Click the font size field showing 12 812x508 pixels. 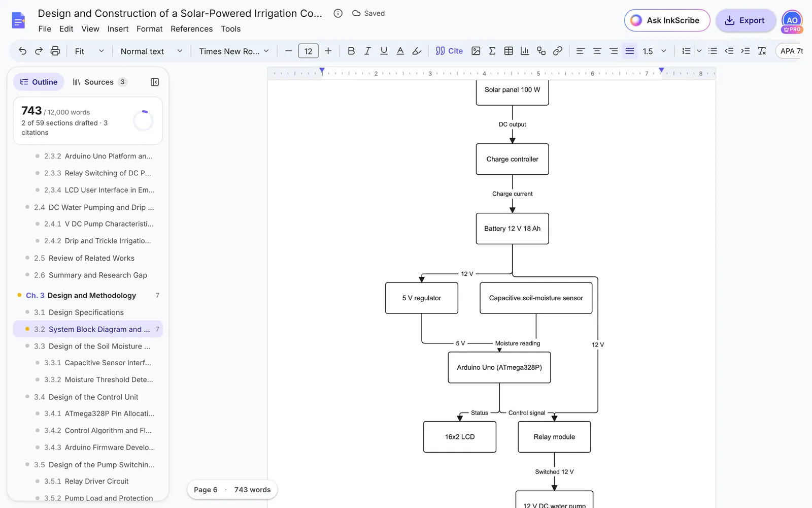coord(308,51)
